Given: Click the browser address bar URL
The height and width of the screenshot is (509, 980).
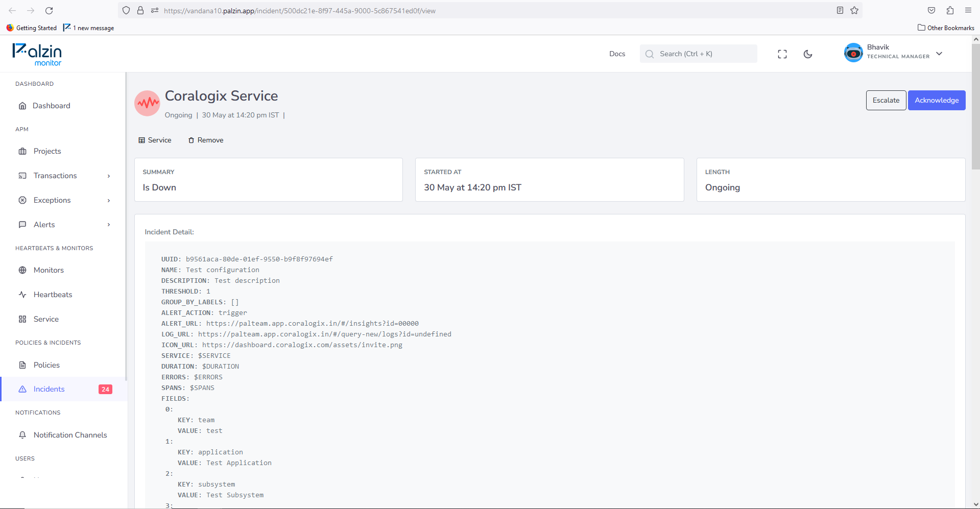Looking at the screenshot, I should click(300, 11).
